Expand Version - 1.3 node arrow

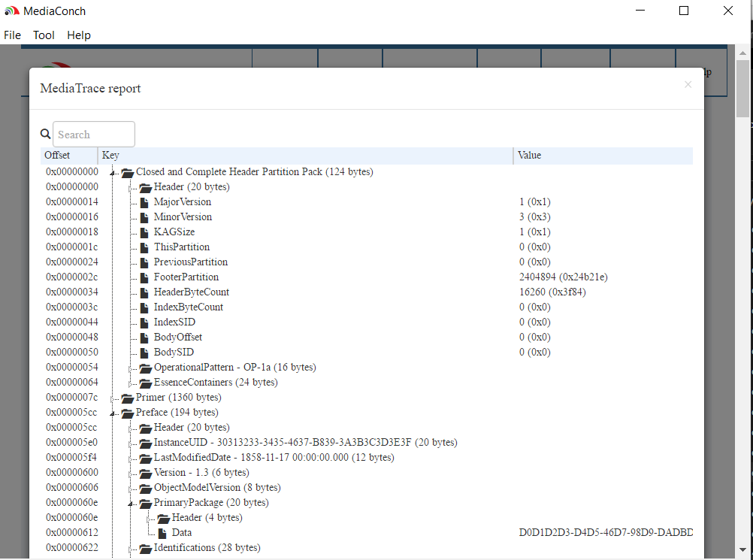click(x=130, y=474)
